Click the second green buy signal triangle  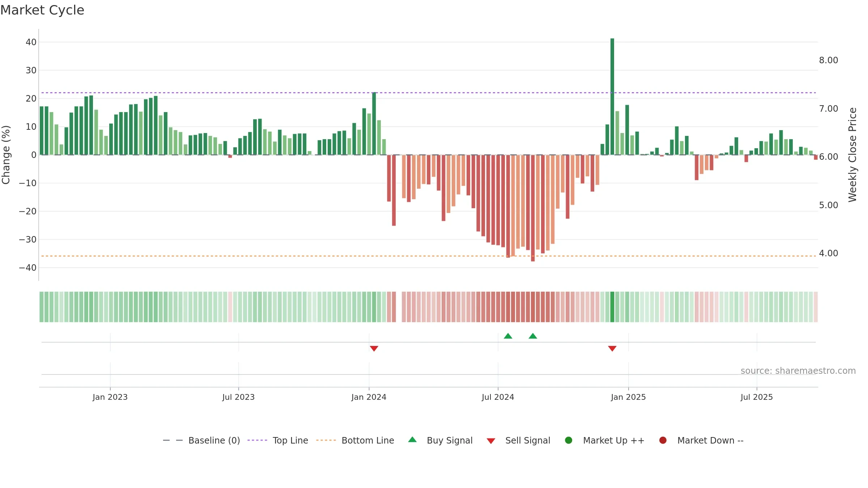coord(533,336)
